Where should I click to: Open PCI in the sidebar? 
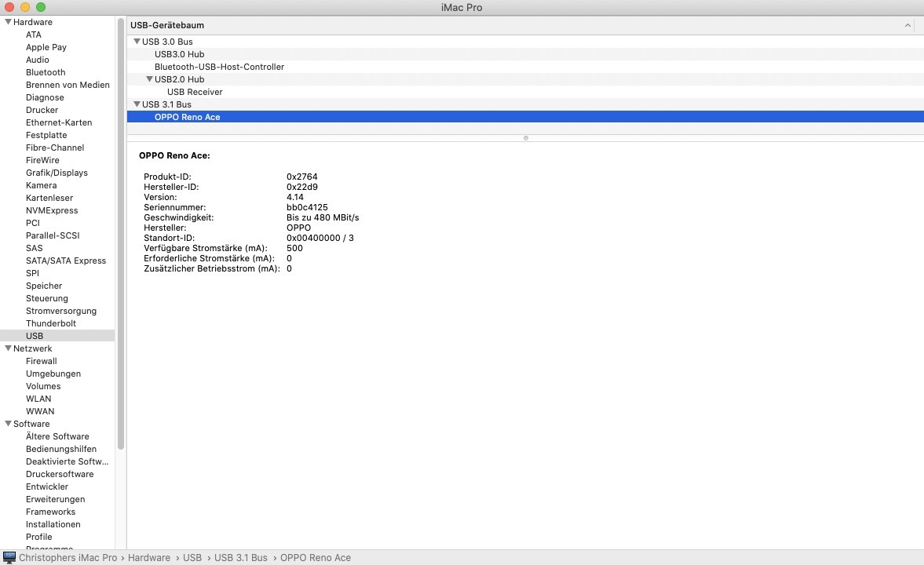coord(33,223)
